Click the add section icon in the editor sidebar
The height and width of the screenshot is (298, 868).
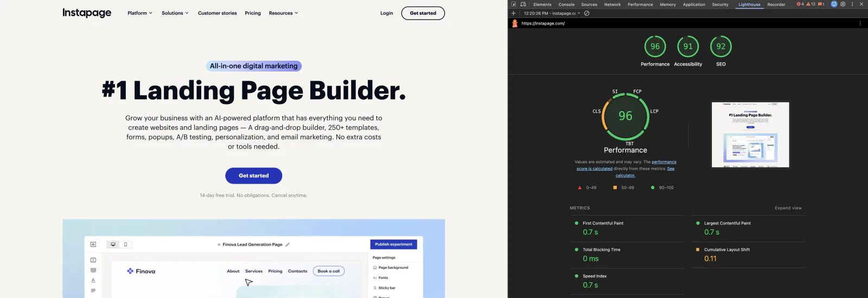(93, 260)
